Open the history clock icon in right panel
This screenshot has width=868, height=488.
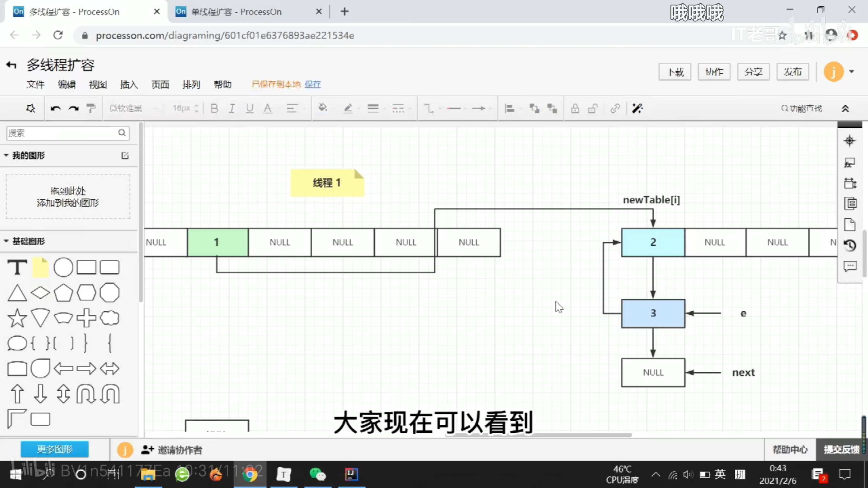click(x=850, y=245)
